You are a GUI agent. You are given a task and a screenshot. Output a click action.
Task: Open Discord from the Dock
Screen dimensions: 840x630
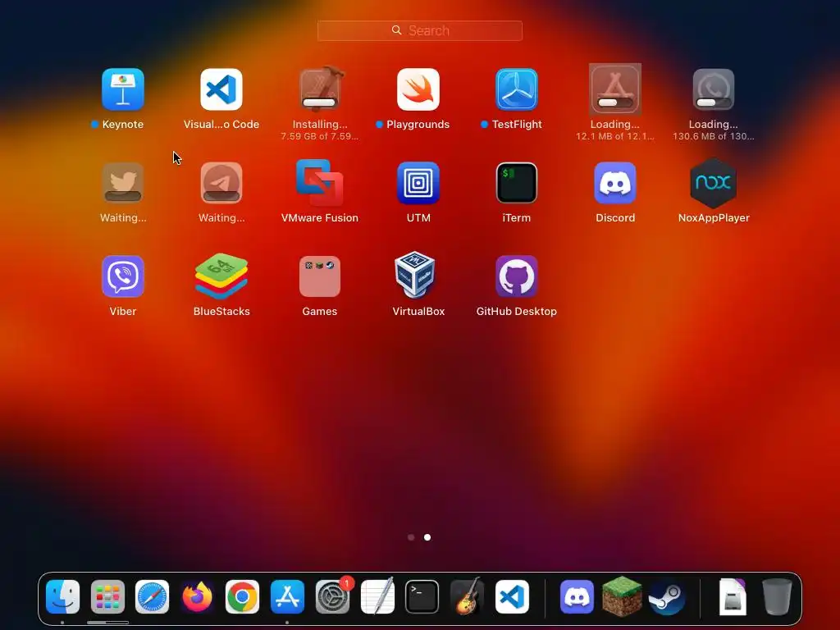pyautogui.click(x=577, y=597)
